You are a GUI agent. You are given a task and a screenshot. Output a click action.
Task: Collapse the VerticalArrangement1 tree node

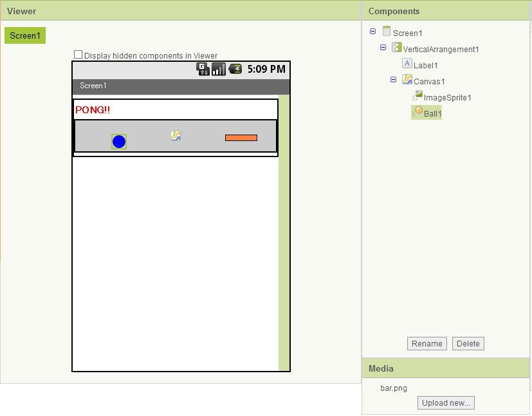pyautogui.click(x=383, y=48)
